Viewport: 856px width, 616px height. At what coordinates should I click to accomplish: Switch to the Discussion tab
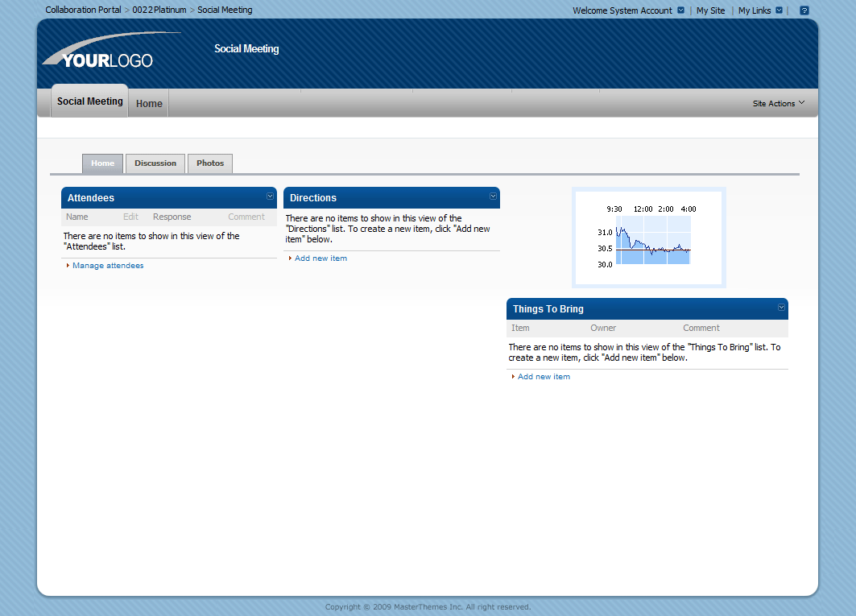pyautogui.click(x=155, y=163)
